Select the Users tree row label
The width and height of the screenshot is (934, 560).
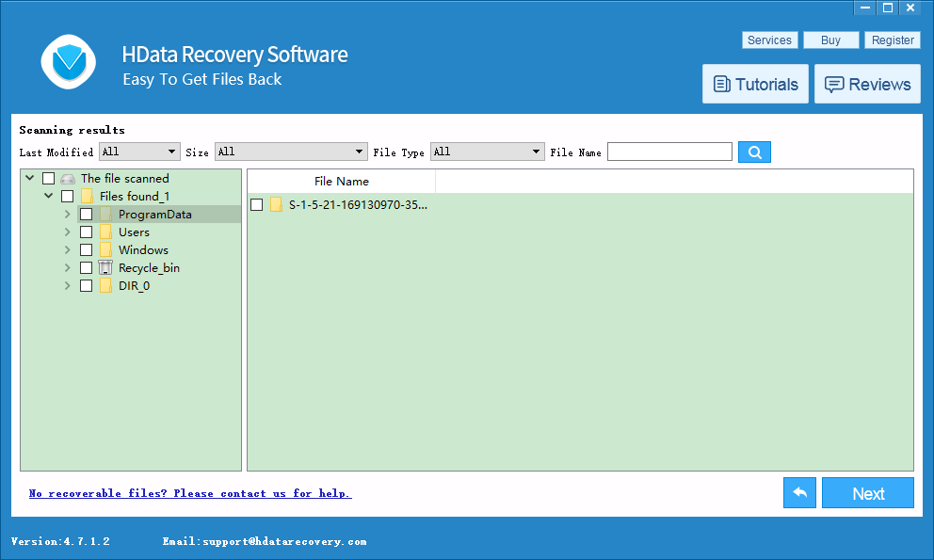point(134,232)
